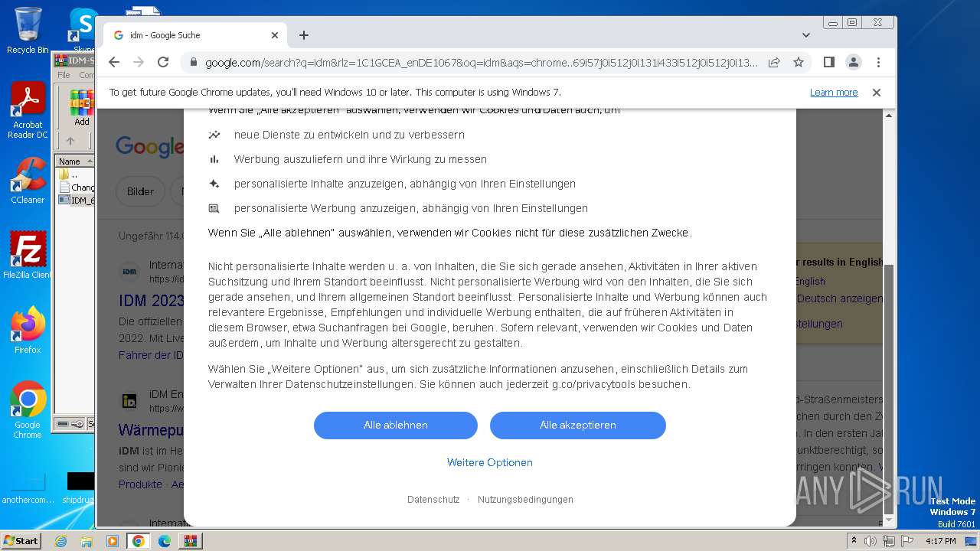The height and width of the screenshot is (551, 980).
Task: Switch to Chrome in the taskbar
Action: (x=139, y=541)
